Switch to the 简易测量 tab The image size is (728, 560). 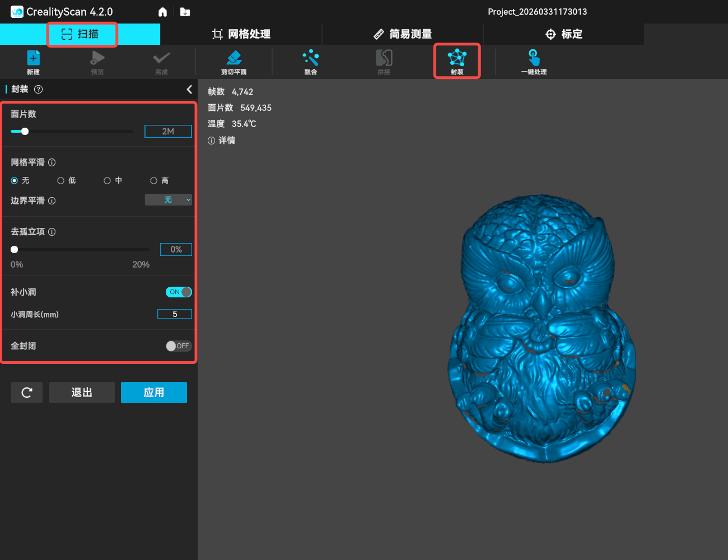403,34
